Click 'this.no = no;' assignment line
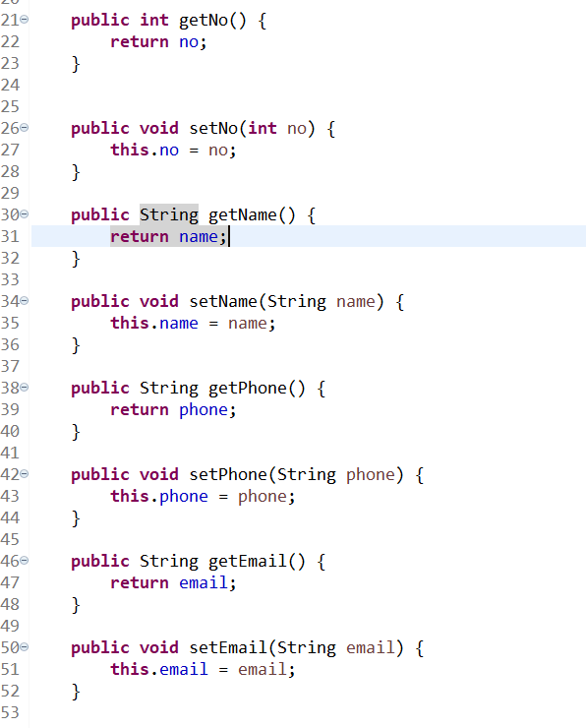Image resolution: width=586 pixels, height=728 pixels. (173, 150)
